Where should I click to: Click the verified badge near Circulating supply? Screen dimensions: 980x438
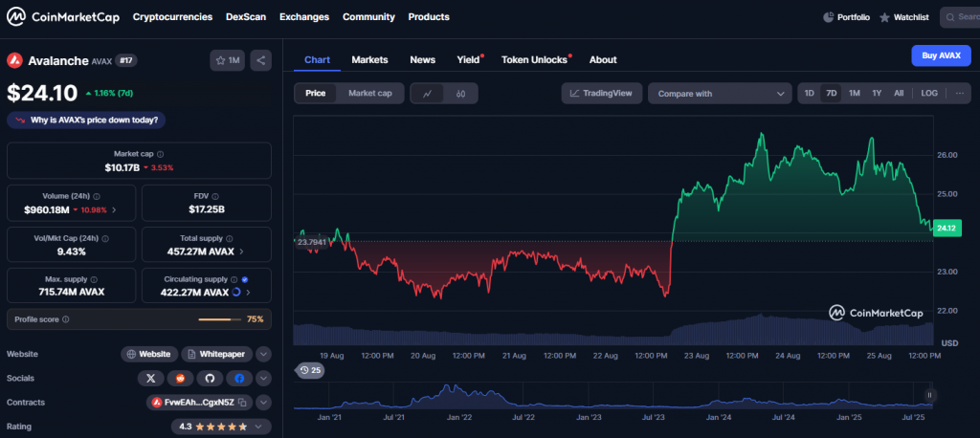[x=245, y=280]
